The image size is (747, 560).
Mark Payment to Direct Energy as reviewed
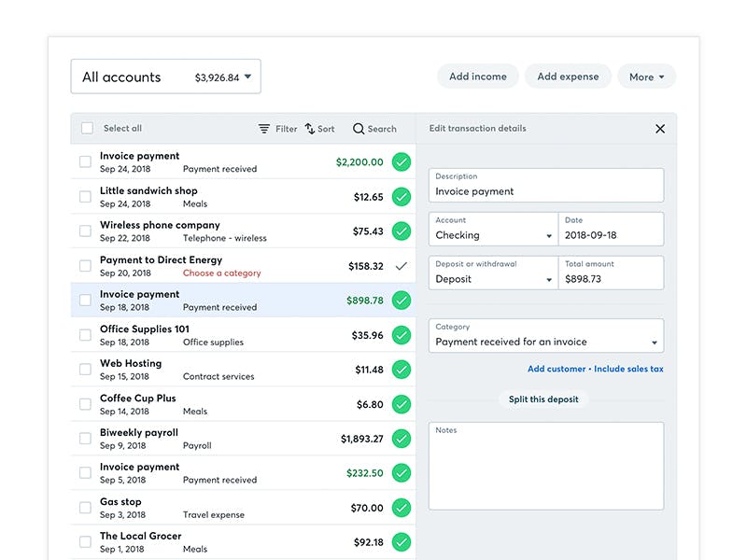tap(402, 266)
